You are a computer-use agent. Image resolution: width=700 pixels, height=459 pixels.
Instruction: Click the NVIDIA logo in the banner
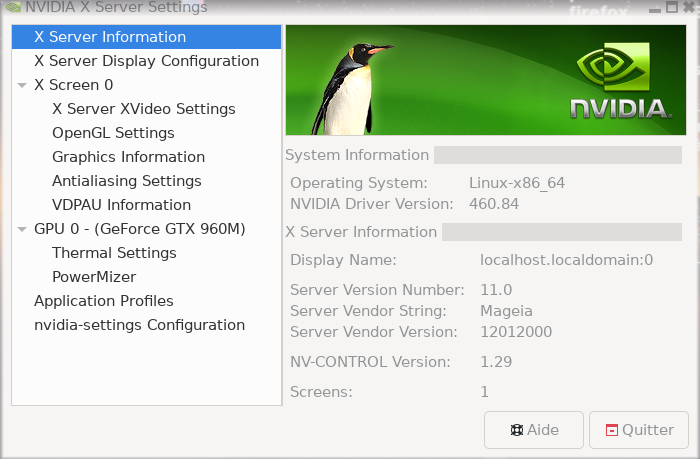(621, 81)
